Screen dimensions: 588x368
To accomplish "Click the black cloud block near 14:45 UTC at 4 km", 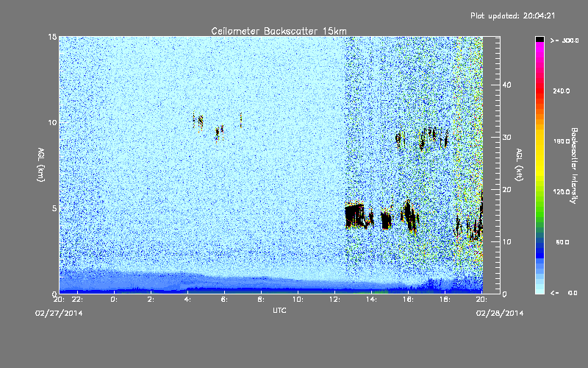I will click(x=387, y=219).
